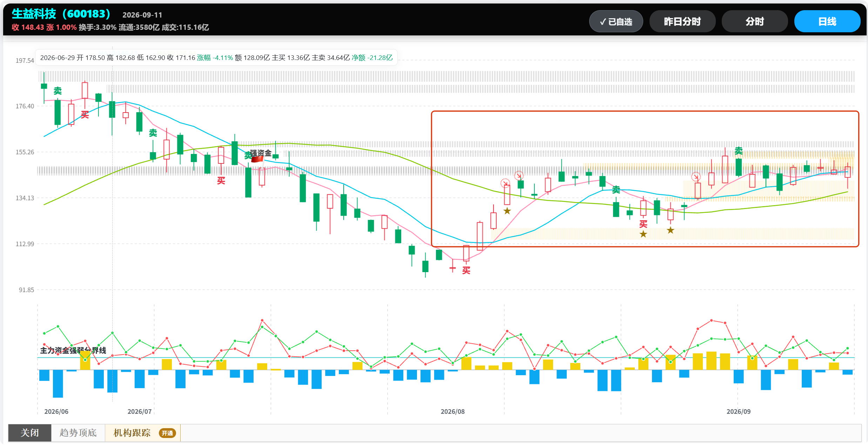
Task: Click the dashed circle arrow marker near early September
Action: point(696,176)
